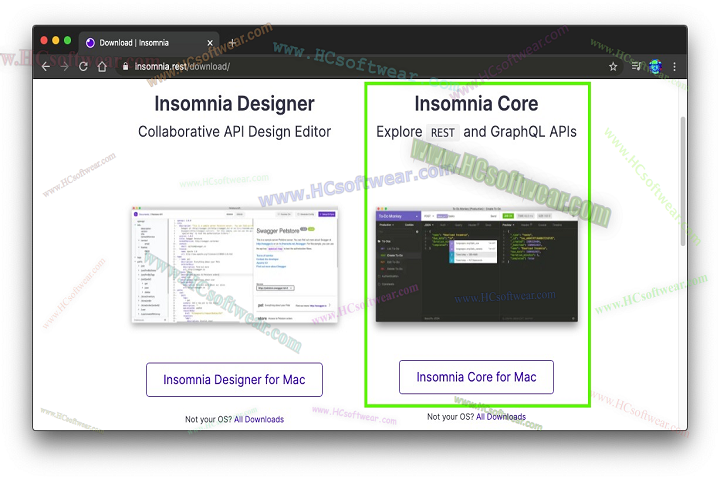Open the browser profile avatar
Viewport: 720px width, 480px height.
655,67
